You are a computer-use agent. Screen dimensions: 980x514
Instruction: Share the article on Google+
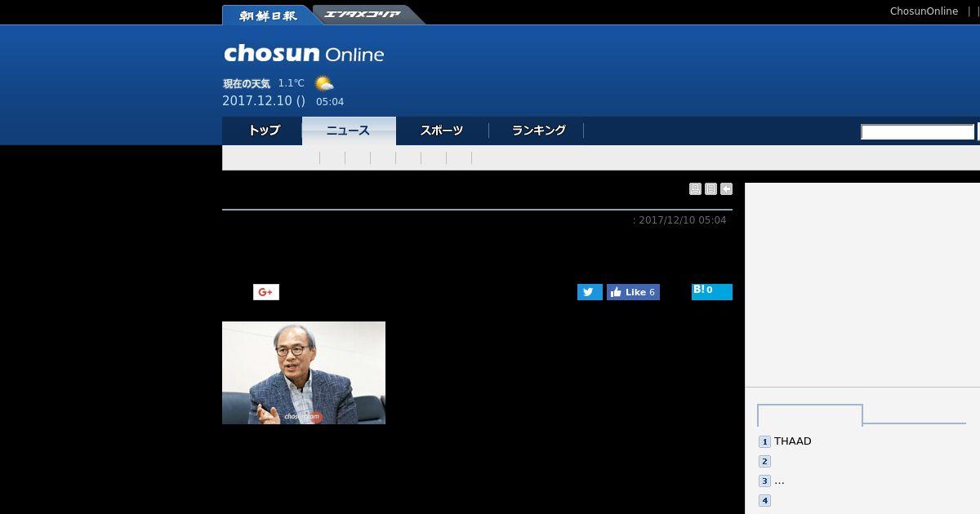pyautogui.click(x=266, y=292)
